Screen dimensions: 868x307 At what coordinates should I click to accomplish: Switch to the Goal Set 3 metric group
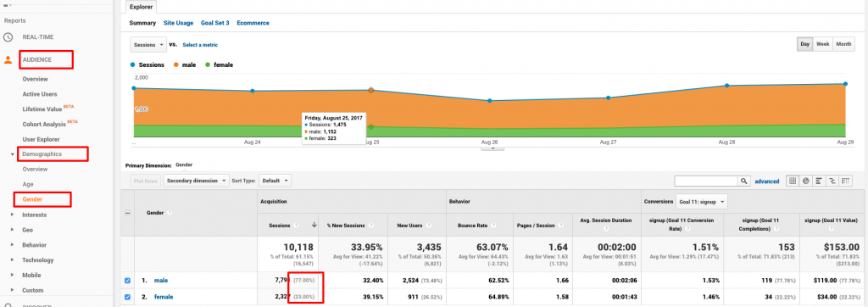point(214,23)
